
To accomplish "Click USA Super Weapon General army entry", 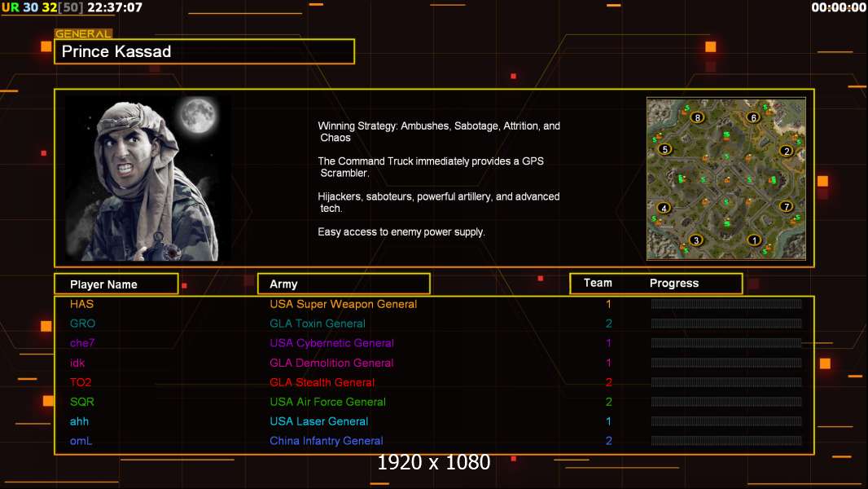I will [344, 304].
